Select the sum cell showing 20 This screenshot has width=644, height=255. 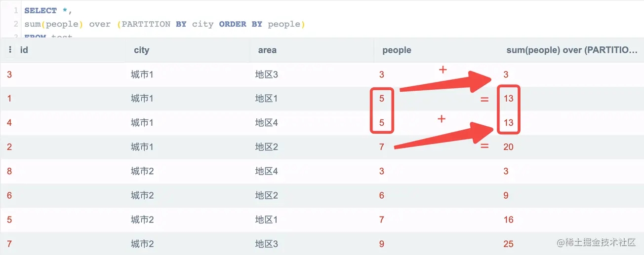pos(508,146)
